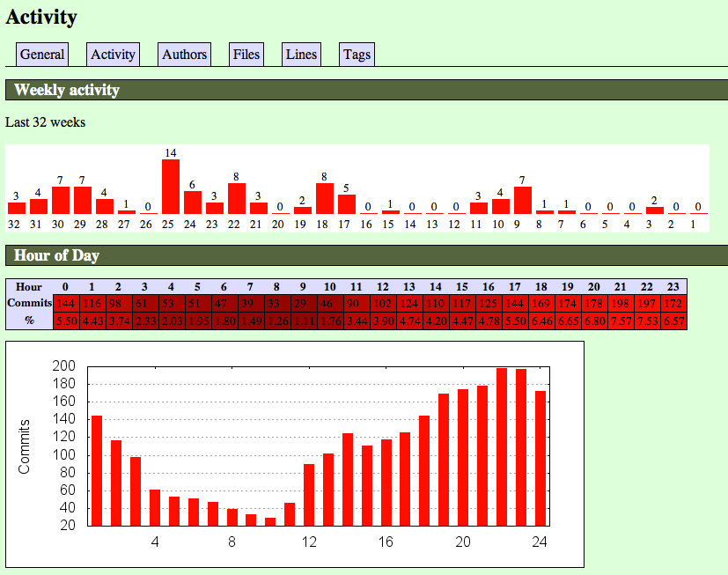Click the commits cell 29 for hour 9

pos(304,303)
